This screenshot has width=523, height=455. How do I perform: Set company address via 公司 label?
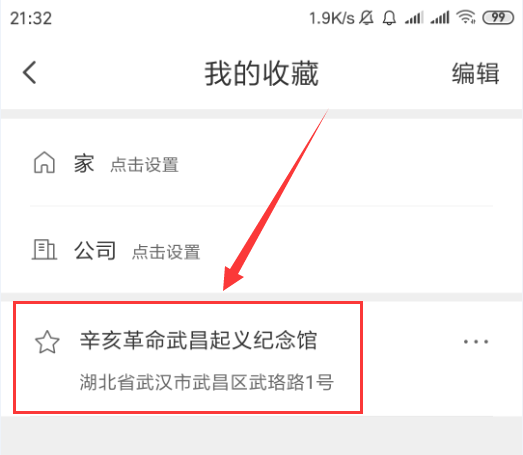[x=95, y=251]
